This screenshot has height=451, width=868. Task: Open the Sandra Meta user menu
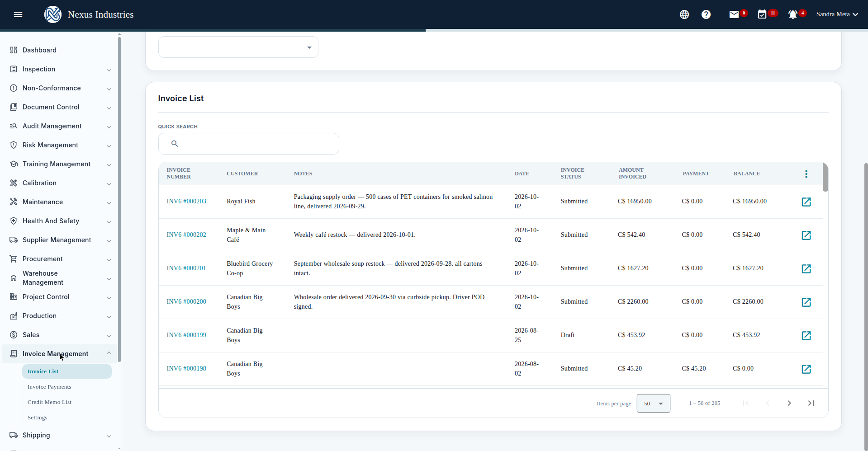click(837, 14)
